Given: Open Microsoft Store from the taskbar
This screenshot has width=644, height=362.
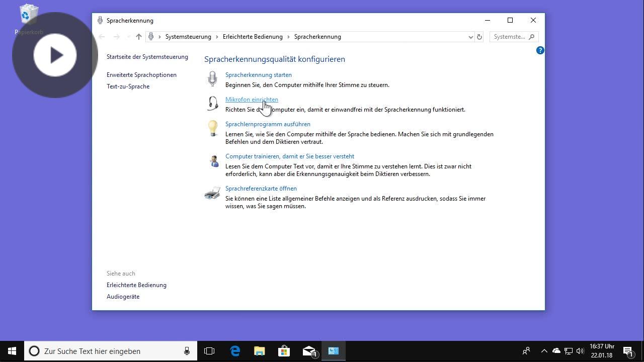Looking at the screenshot, I should 284,351.
